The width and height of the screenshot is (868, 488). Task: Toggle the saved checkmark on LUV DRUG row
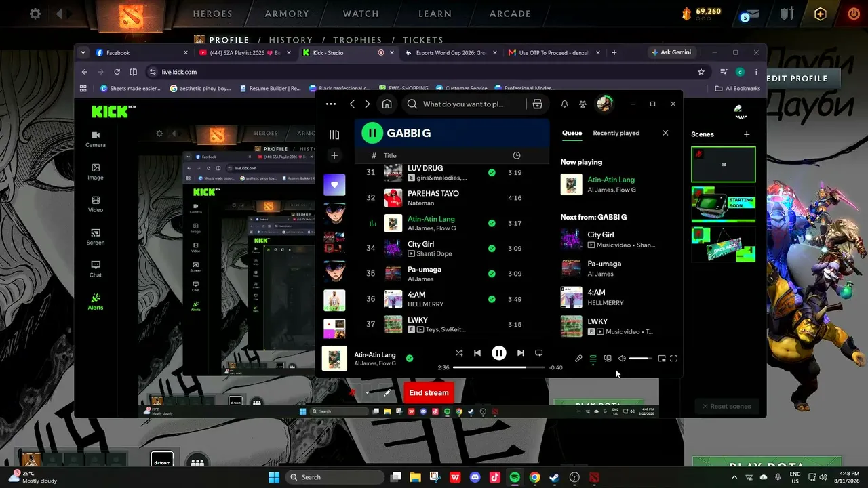(x=492, y=173)
